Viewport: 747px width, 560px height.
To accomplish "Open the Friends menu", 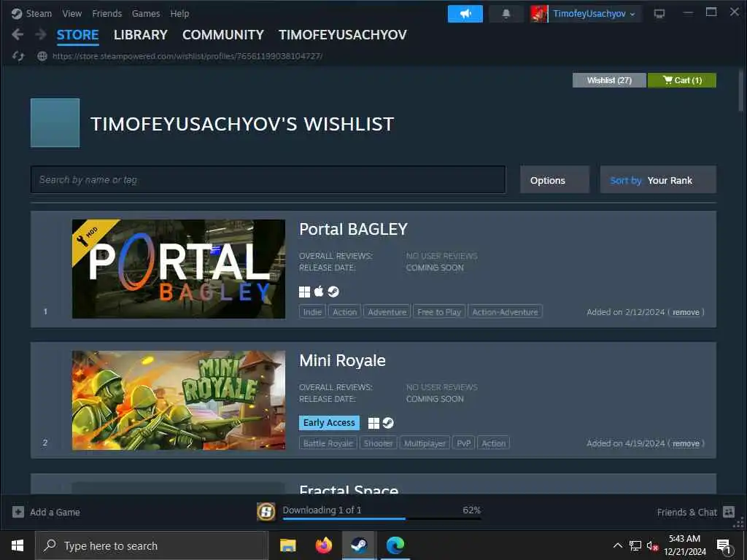I will 107,14.
